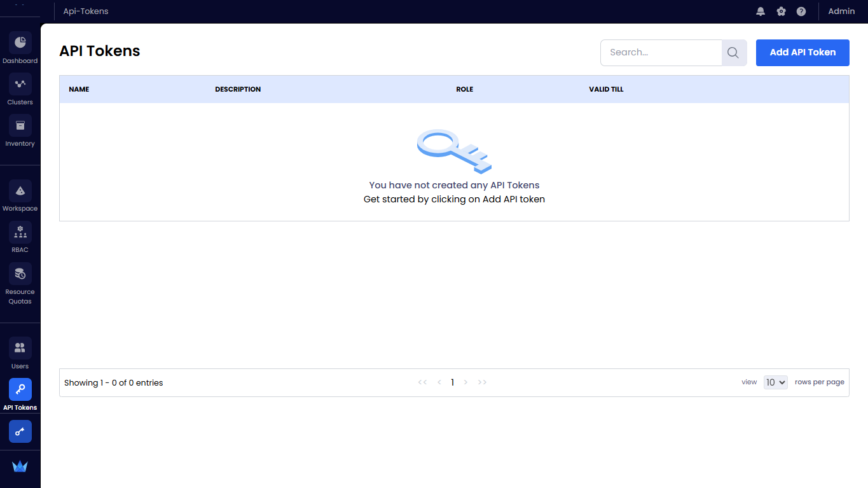This screenshot has width=868, height=488.
Task: Click the API Tokens sidebar icon
Action: (20, 390)
